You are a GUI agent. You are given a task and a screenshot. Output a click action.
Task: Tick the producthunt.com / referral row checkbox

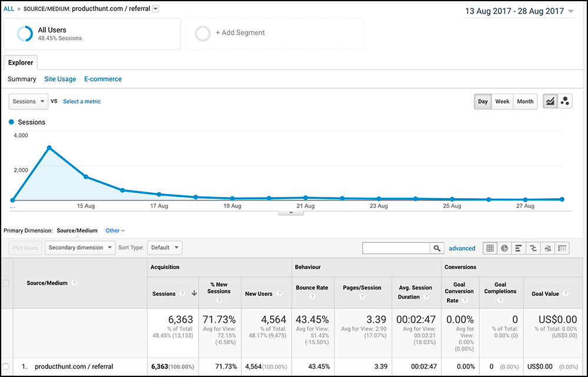pyautogui.click(x=6, y=366)
